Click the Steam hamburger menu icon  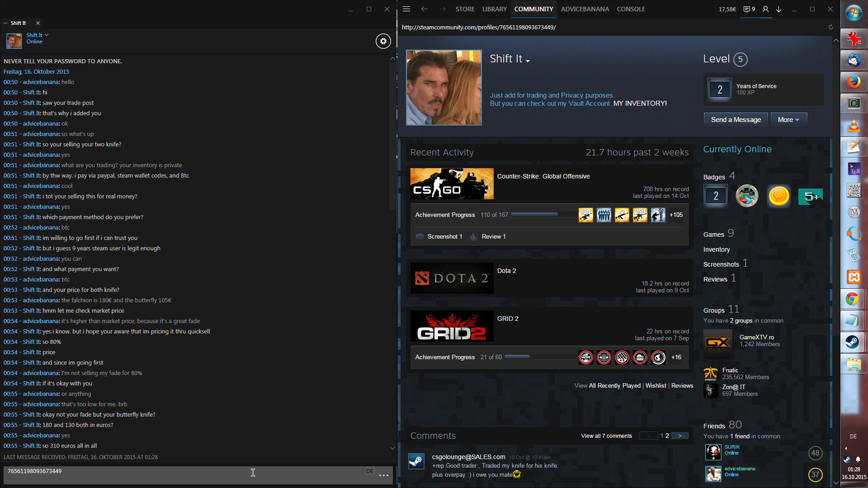406,9
